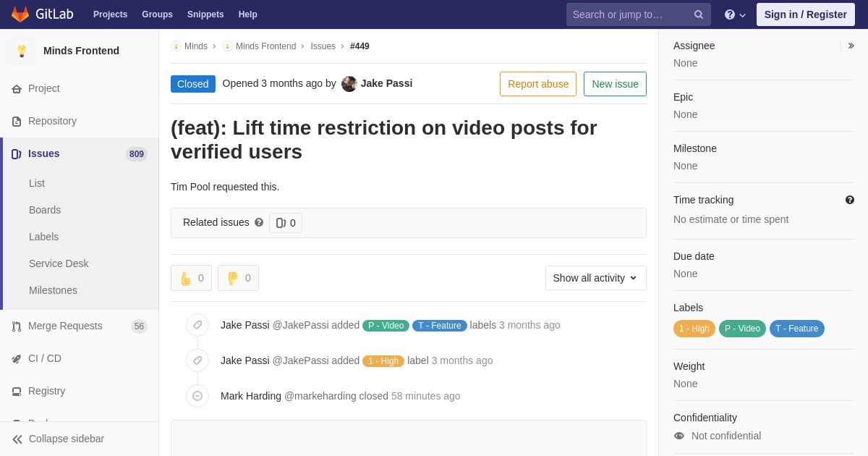Click the related issues count badge
This screenshot has height=456, width=868.
click(x=286, y=223)
